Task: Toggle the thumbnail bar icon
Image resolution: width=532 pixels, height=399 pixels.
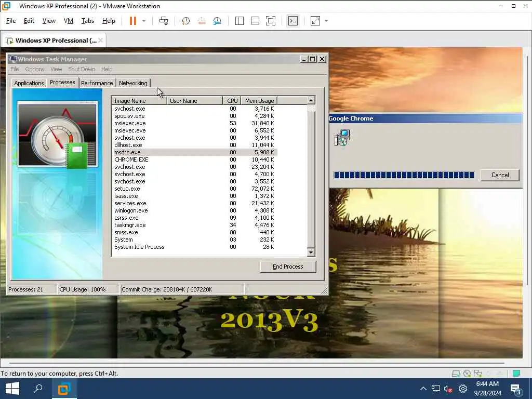Action: (x=255, y=21)
